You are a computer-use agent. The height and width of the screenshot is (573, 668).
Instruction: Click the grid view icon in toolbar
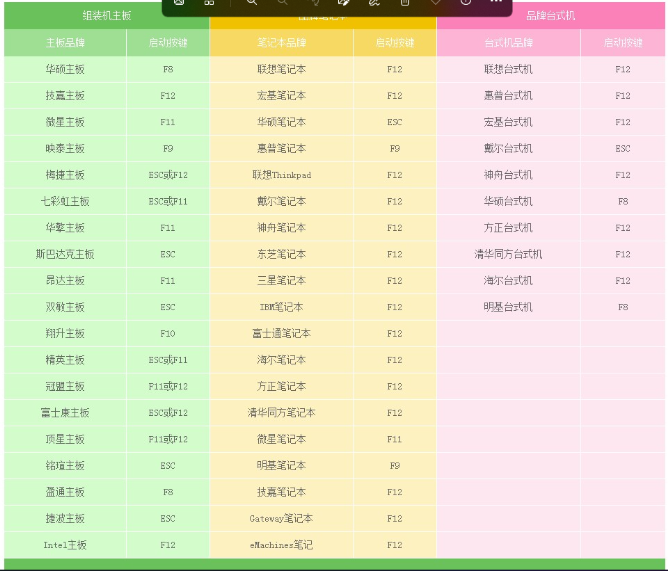(209, 3)
